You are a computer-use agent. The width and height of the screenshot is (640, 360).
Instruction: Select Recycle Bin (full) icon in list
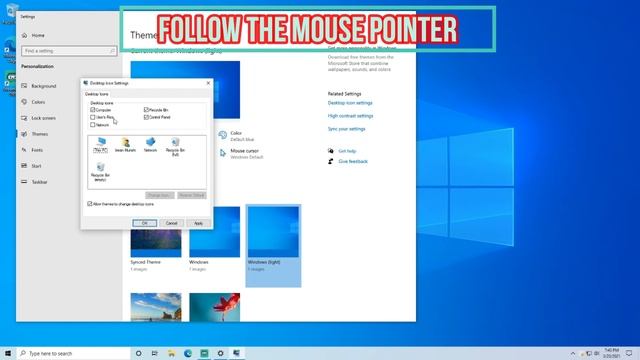[x=175, y=147]
